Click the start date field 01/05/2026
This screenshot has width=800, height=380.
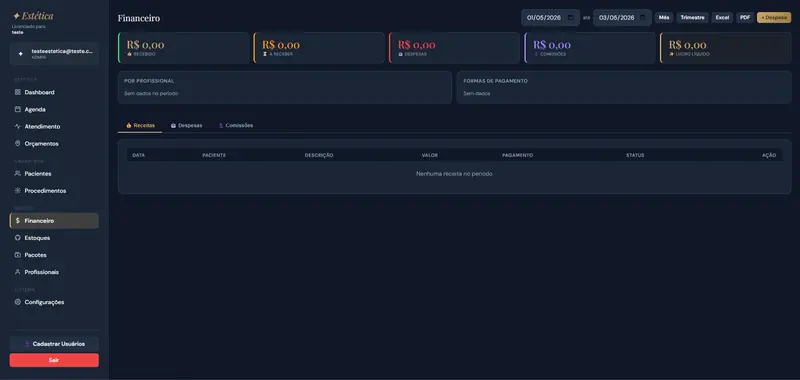tap(551, 17)
